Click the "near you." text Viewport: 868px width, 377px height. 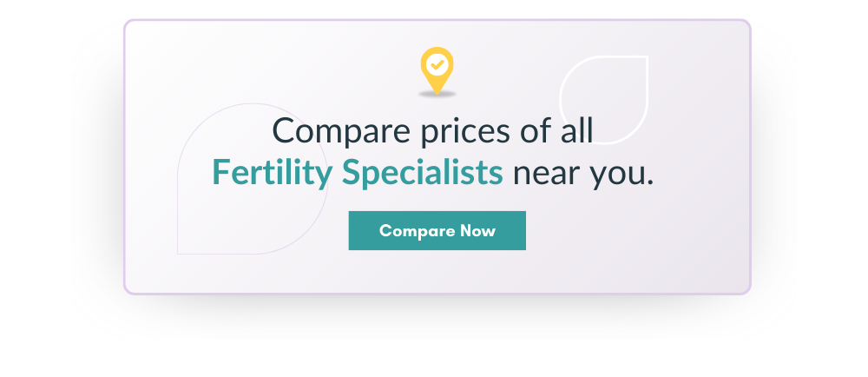(x=583, y=174)
